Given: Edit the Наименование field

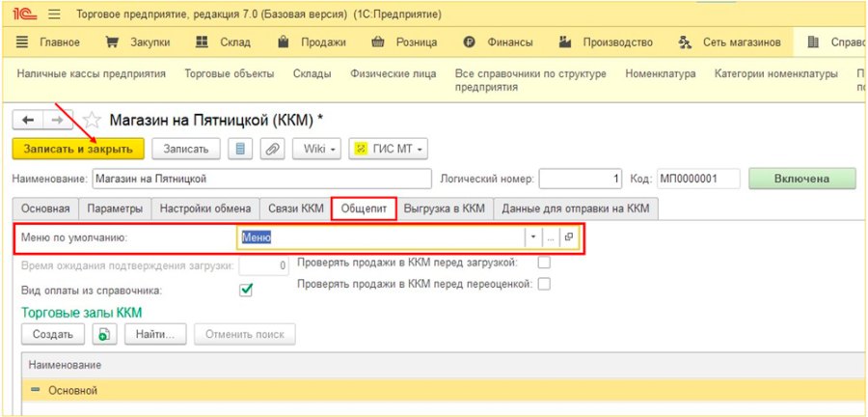Looking at the screenshot, I should (x=261, y=179).
